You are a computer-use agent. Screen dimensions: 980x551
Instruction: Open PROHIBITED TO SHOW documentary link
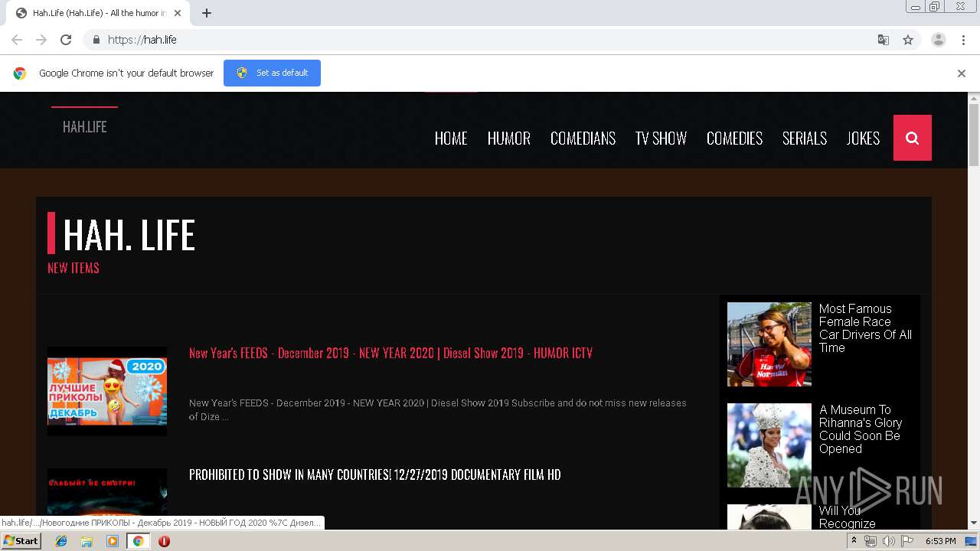pyautogui.click(x=375, y=474)
